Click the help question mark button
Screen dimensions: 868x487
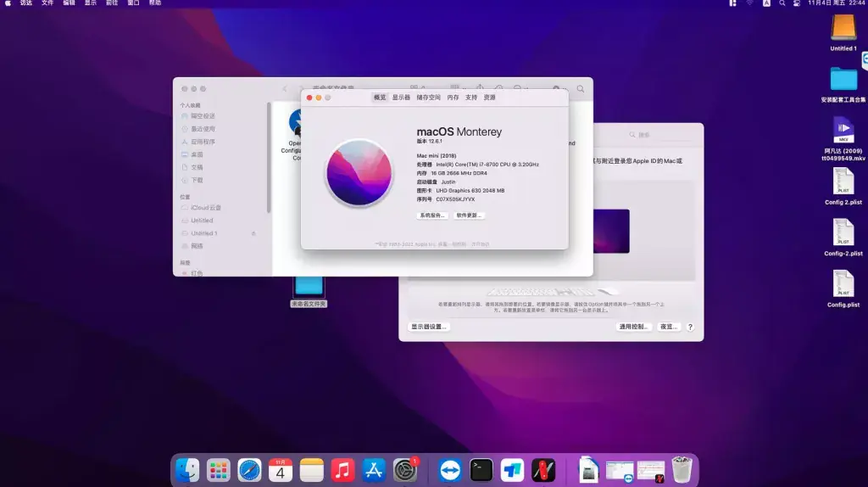[690, 327]
